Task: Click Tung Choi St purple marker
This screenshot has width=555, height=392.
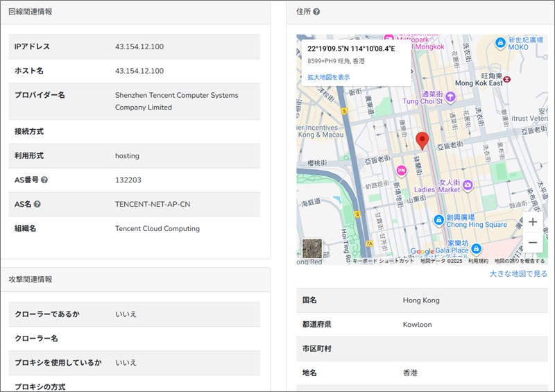Action: pyautogui.click(x=450, y=96)
